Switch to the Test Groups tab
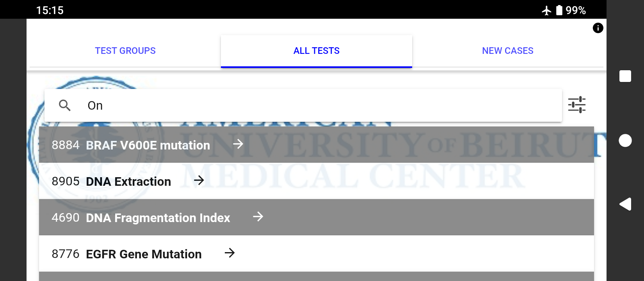Viewport: 644px width, 281px height. (125, 51)
